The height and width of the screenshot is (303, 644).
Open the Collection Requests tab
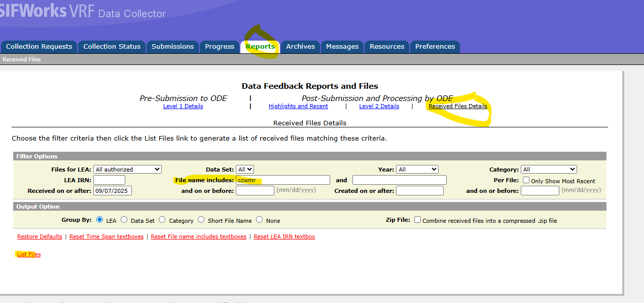pyautogui.click(x=39, y=47)
